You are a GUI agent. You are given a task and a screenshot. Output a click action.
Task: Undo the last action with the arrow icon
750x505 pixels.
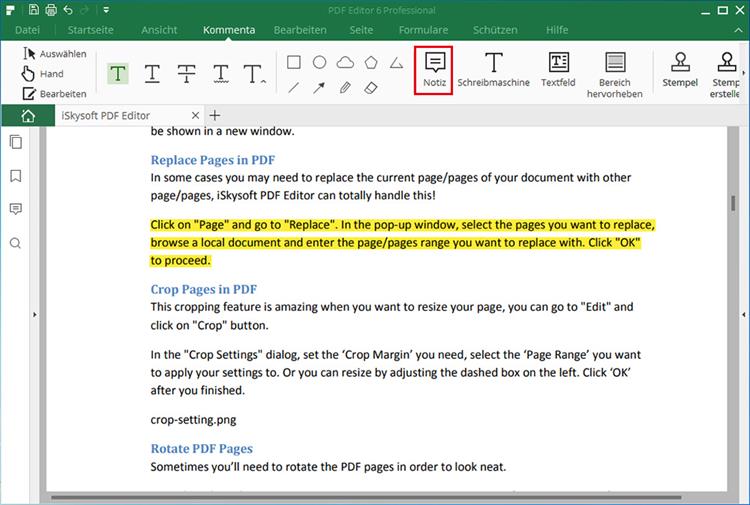click(x=68, y=10)
